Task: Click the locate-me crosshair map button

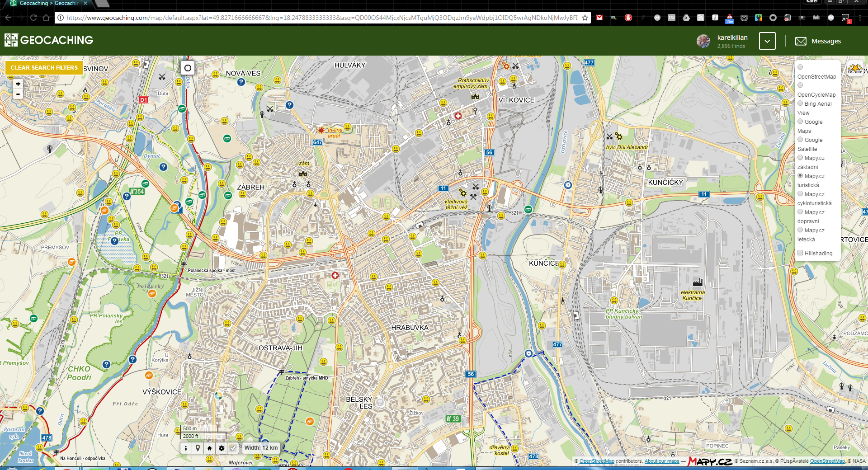Action: coord(188,68)
